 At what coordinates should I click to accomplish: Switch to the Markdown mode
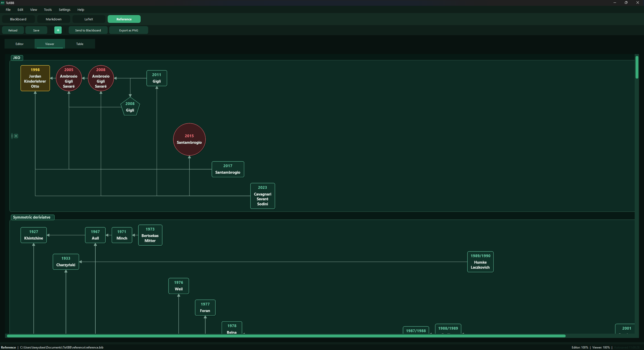(54, 19)
